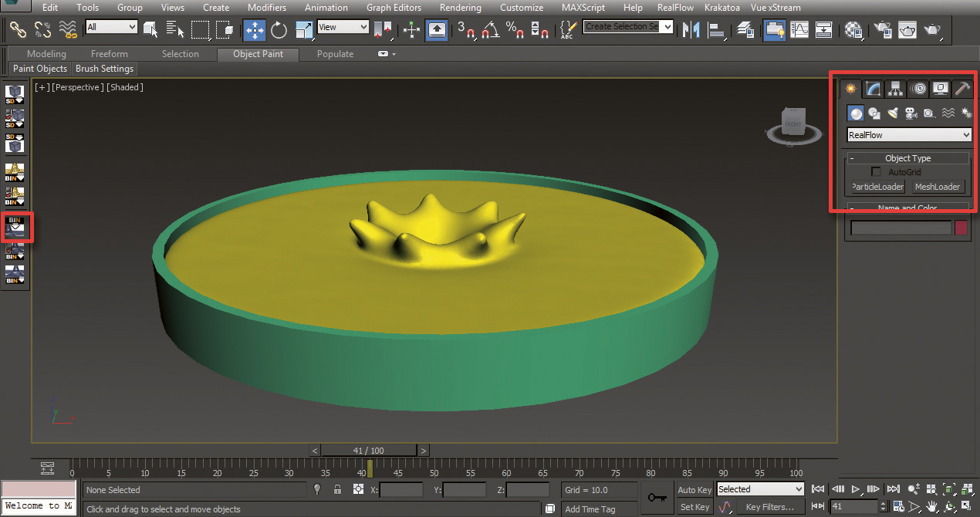The width and height of the screenshot is (980, 517).
Task: Open the RealFlow menu
Action: pyautogui.click(x=675, y=8)
